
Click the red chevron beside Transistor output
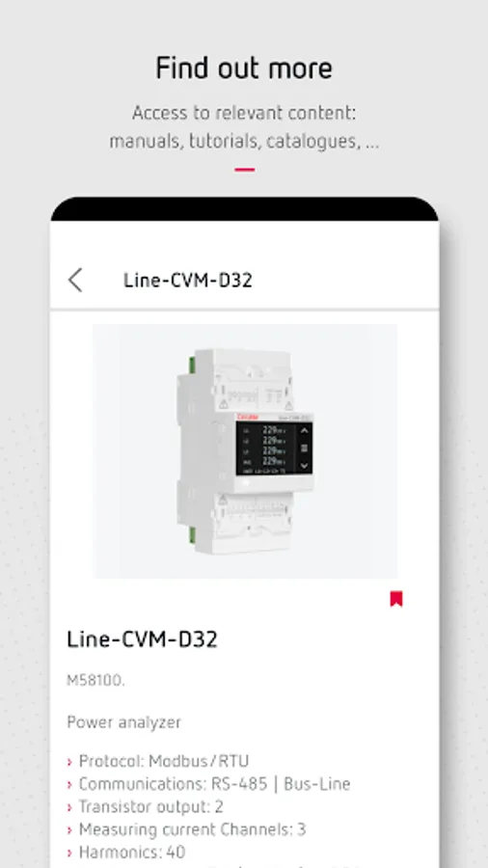(69, 807)
